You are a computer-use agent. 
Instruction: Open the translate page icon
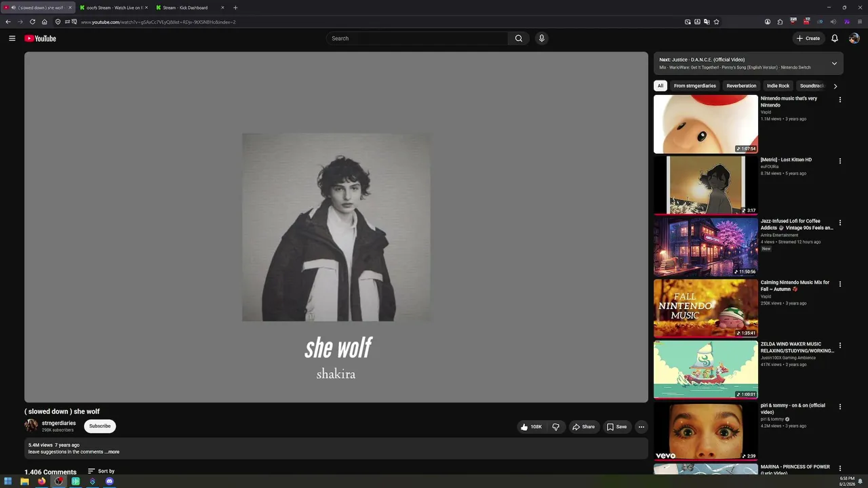pyautogui.click(x=707, y=22)
